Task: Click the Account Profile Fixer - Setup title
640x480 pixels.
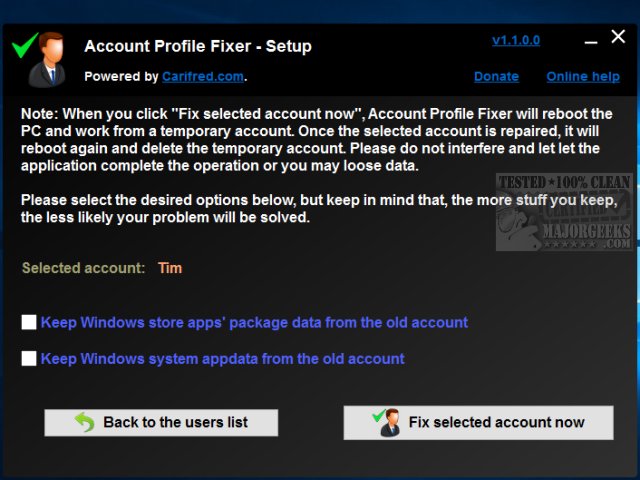Action: pos(198,46)
